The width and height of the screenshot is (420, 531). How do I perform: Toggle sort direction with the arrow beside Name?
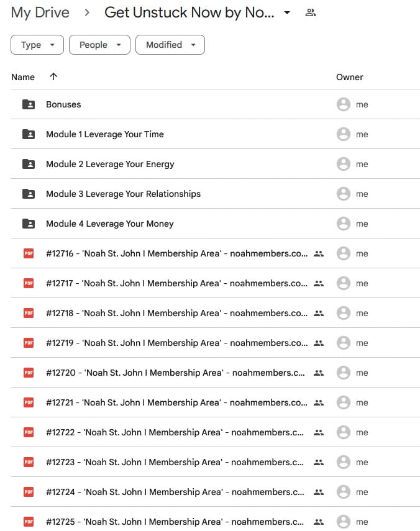[53, 77]
